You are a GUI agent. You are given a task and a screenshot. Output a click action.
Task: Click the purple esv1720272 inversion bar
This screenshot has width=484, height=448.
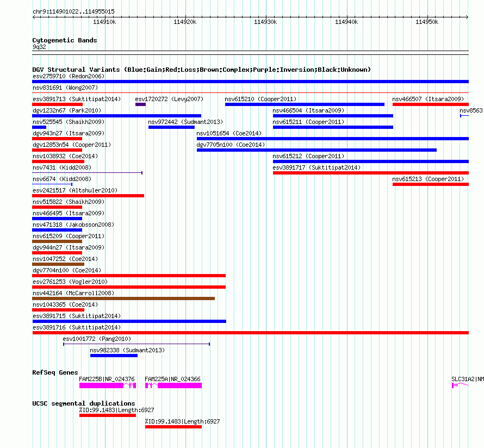tap(140, 104)
